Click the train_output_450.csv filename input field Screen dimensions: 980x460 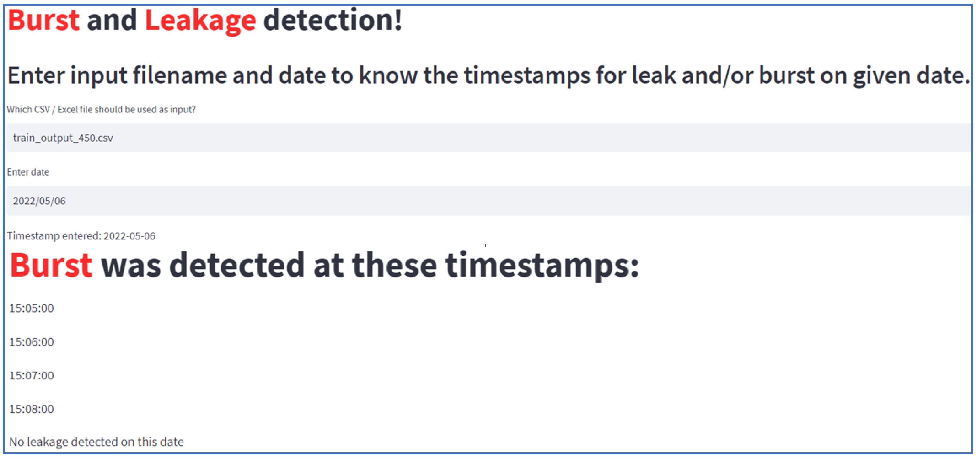click(x=489, y=138)
